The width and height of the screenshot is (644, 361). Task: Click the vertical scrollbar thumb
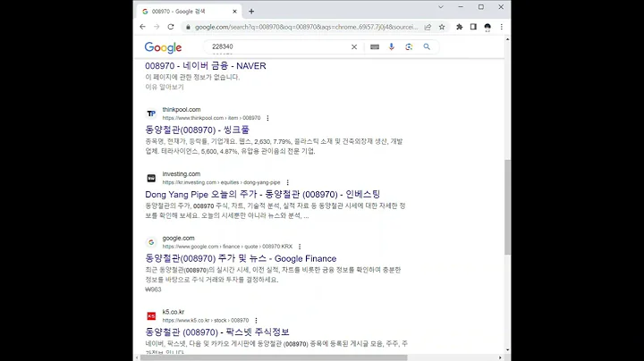tap(508, 207)
